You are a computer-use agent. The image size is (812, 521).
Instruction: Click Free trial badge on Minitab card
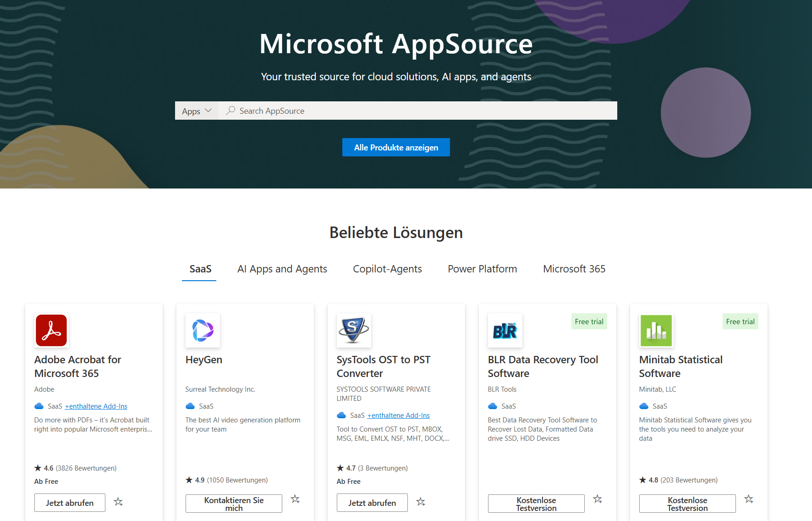740,321
